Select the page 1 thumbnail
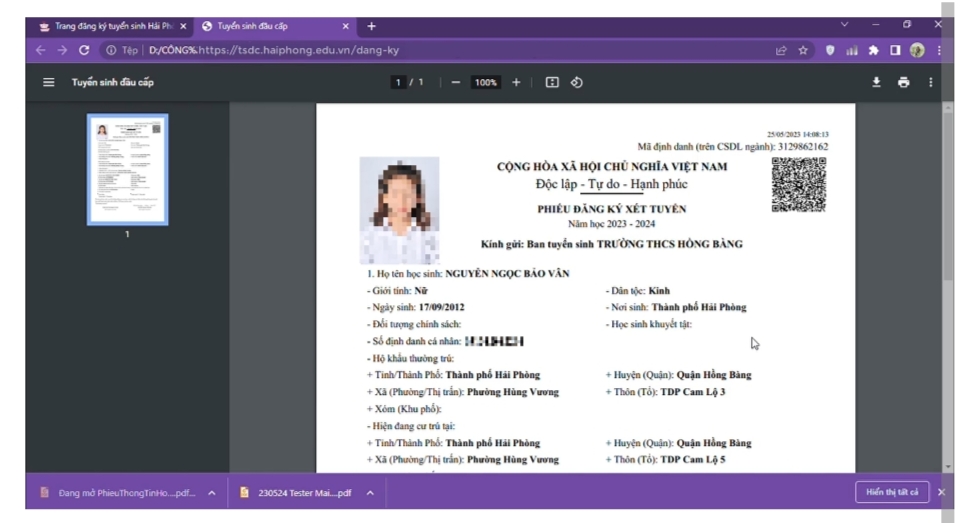Image resolution: width=977 pixels, height=523 pixels. pyautogui.click(x=127, y=169)
